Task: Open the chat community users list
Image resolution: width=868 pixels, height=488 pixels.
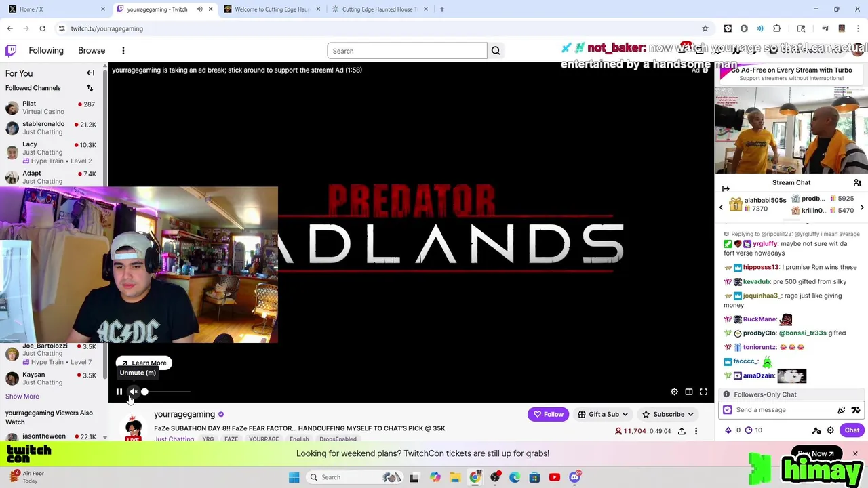Action: point(857,183)
